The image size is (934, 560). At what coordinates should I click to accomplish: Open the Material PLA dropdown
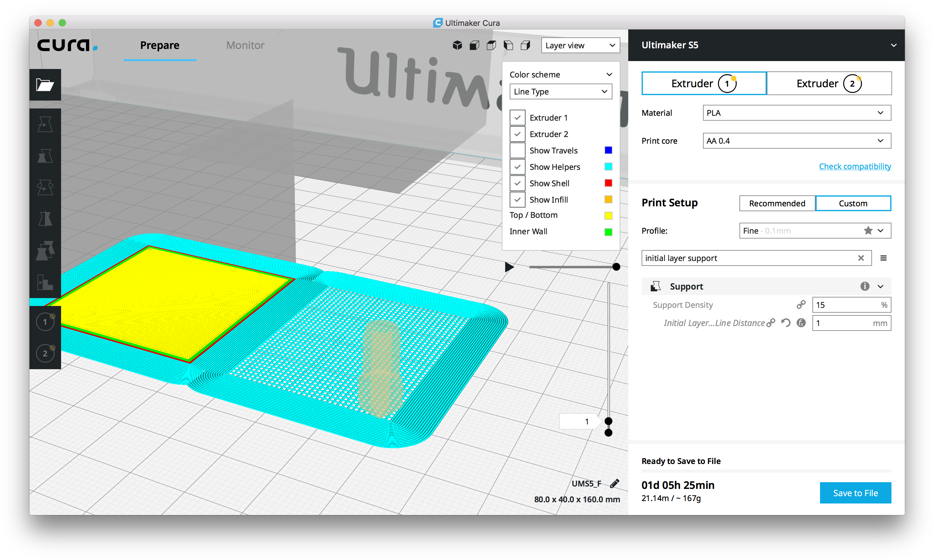click(x=797, y=113)
